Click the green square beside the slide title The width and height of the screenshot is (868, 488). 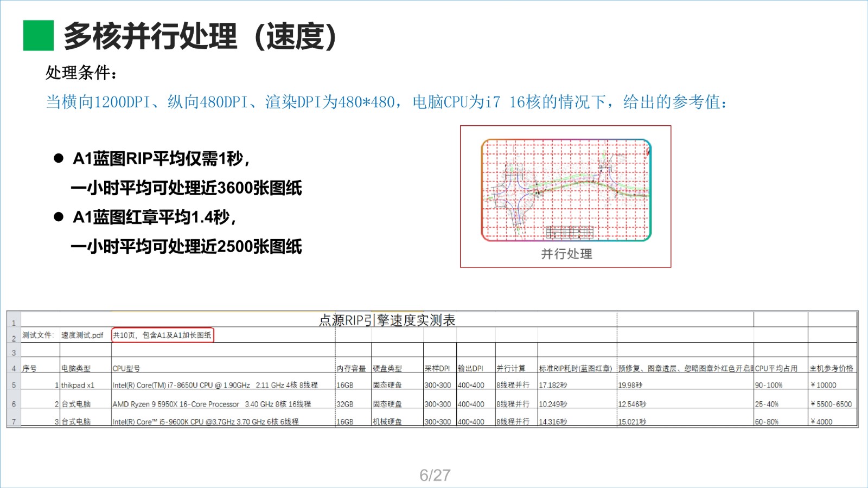[38, 35]
